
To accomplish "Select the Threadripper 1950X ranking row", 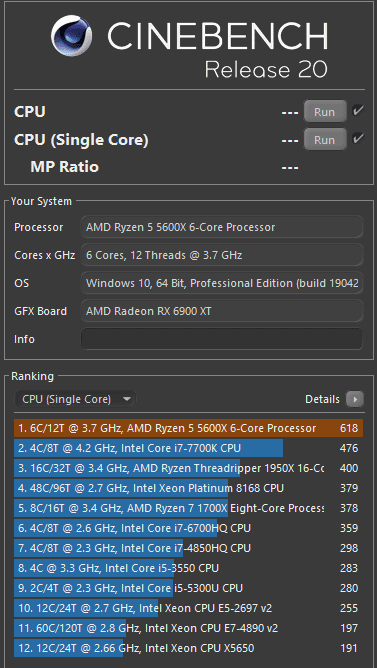I will 188,468.
